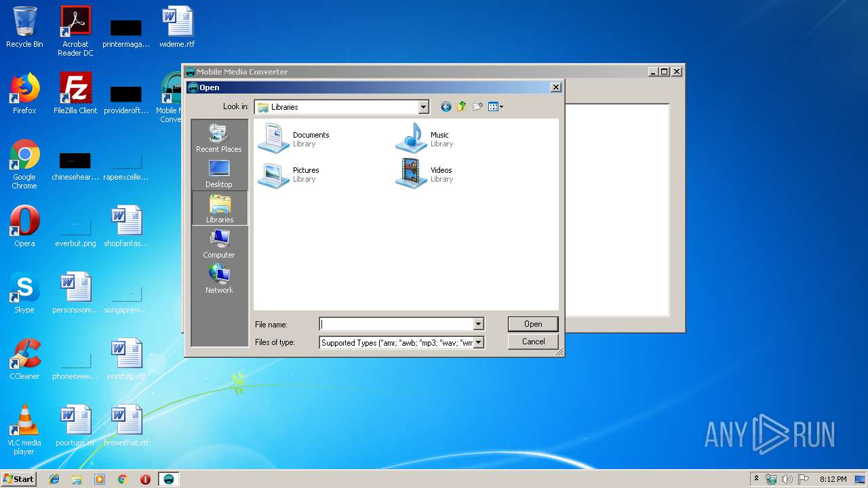Image resolution: width=868 pixels, height=488 pixels.
Task: Select the FileZilla Client desktop shortcut
Action: click(75, 94)
